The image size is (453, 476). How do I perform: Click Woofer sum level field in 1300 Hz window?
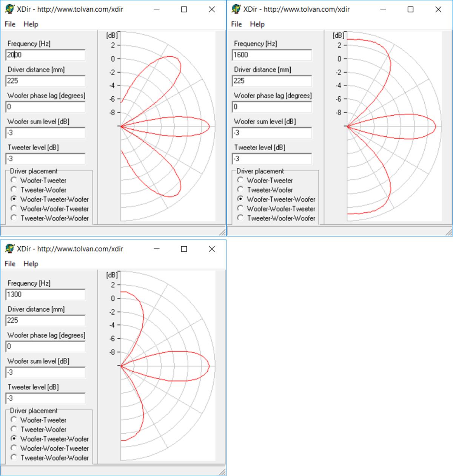(x=46, y=372)
